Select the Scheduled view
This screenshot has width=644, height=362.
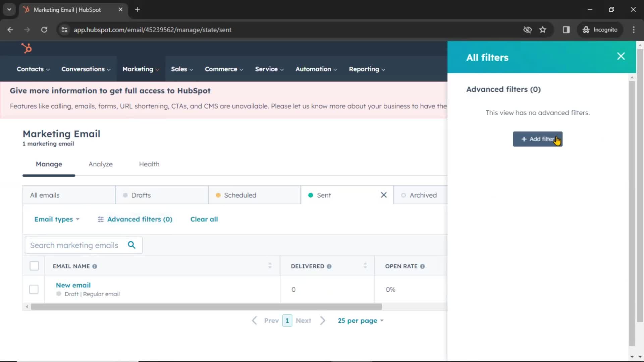255,195
